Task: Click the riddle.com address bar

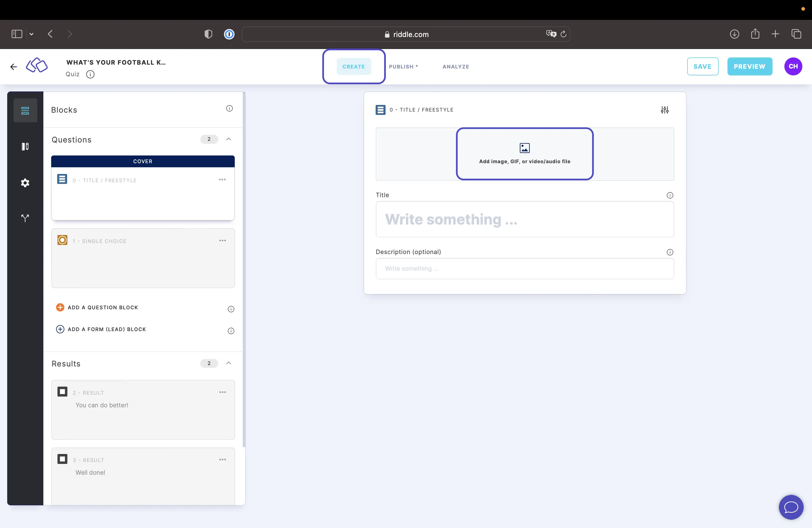Action: coord(406,34)
